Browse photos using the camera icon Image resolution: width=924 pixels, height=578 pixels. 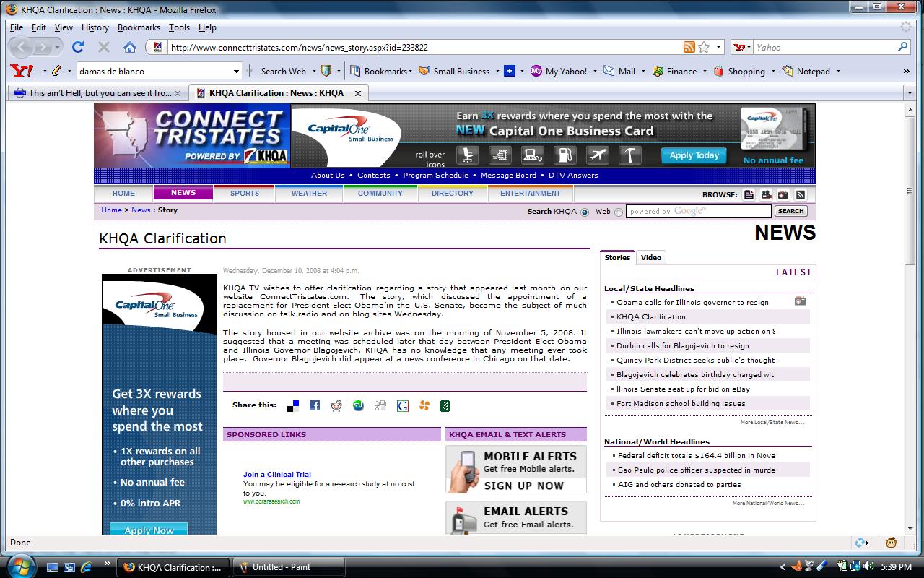783,194
